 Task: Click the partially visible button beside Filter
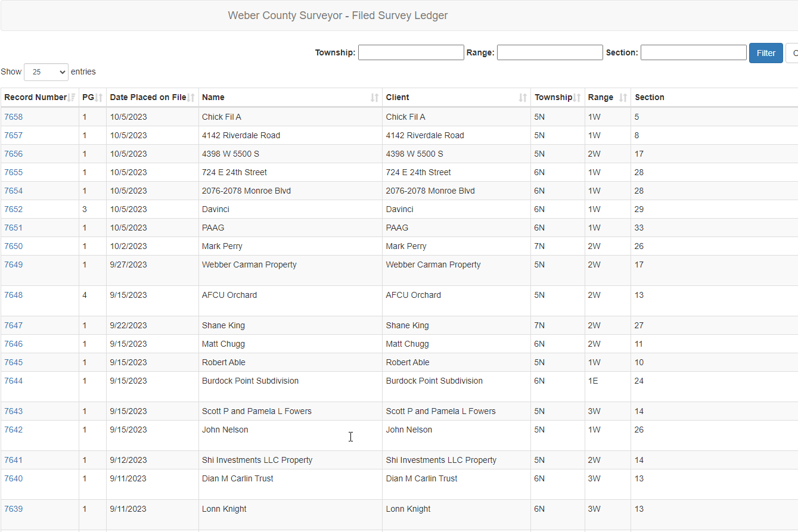tap(792, 53)
